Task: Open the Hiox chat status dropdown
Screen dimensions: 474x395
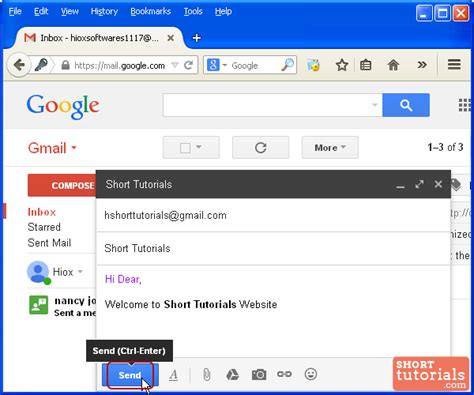Action: point(80,272)
